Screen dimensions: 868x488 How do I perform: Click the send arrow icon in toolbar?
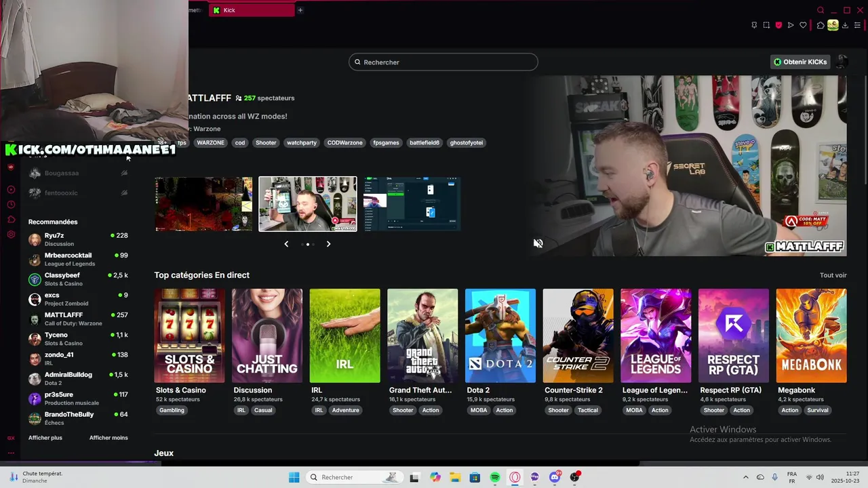point(791,25)
